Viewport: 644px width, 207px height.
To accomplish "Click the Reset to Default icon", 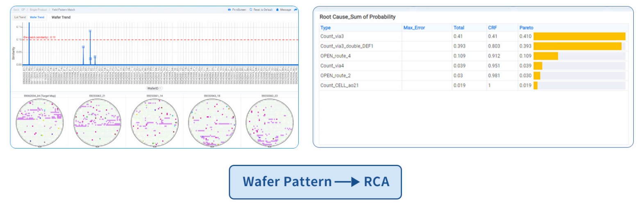I will (x=251, y=9).
